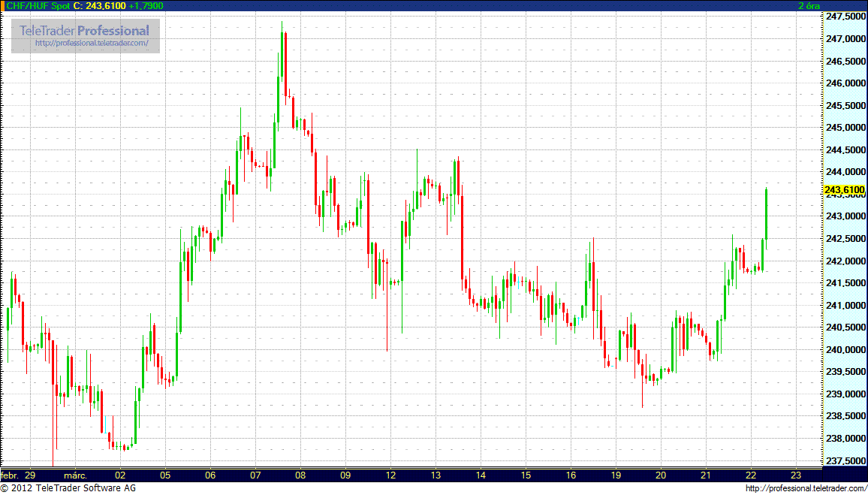Select the 240,0000 price axis label

pos(845,350)
